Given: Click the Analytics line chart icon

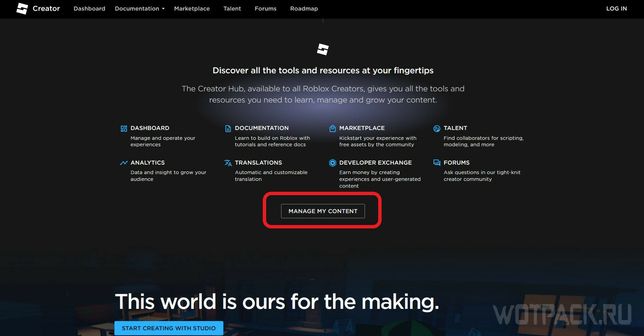Looking at the screenshot, I should click(x=124, y=163).
